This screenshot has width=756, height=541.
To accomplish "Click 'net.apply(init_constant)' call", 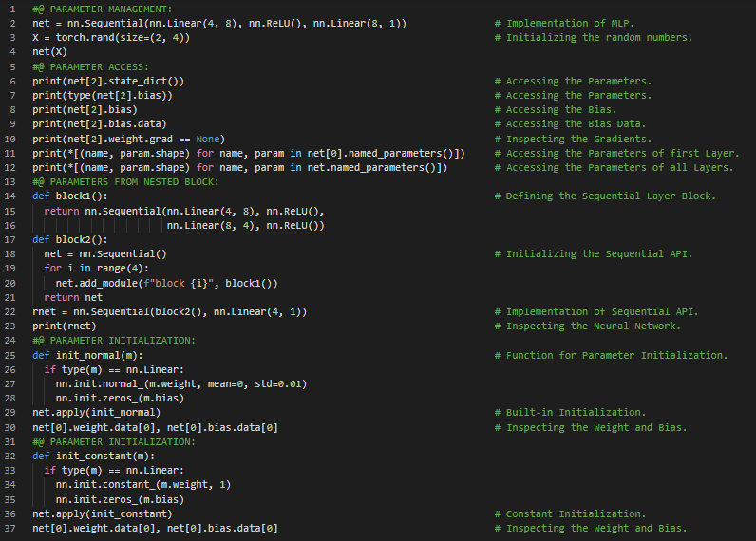I will click(102, 513).
